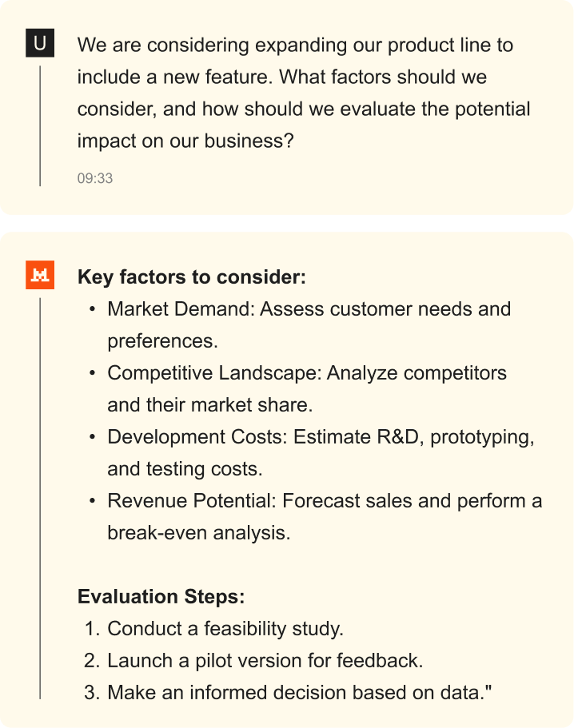Click 'impact on our business?' in the question
Image resolution: width=574 pixels, height=728 pixels.
(185, 141)
